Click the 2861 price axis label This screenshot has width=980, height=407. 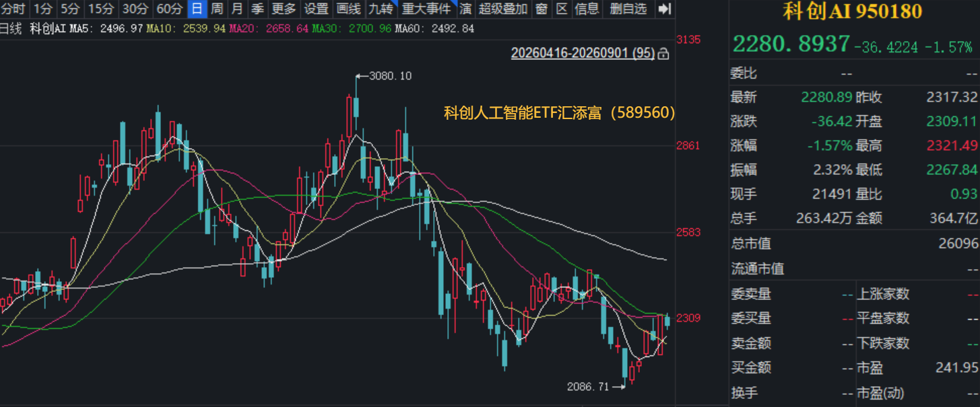tap(688, 145)
